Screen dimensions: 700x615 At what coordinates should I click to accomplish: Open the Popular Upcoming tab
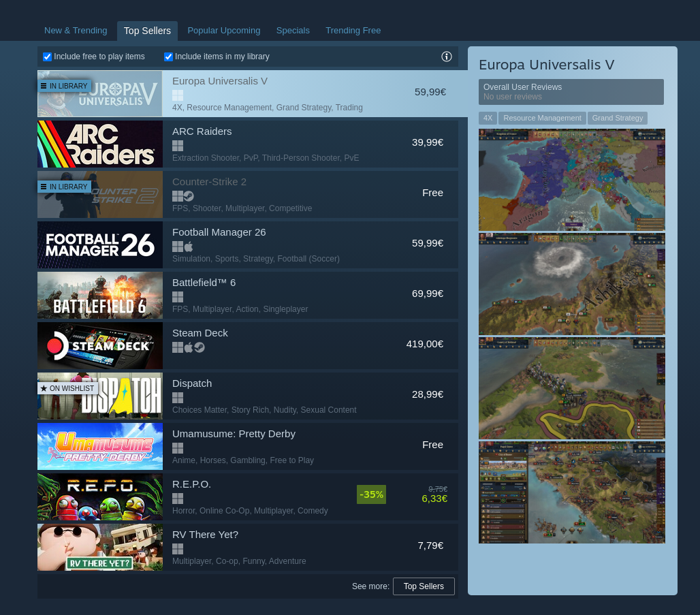223,31
